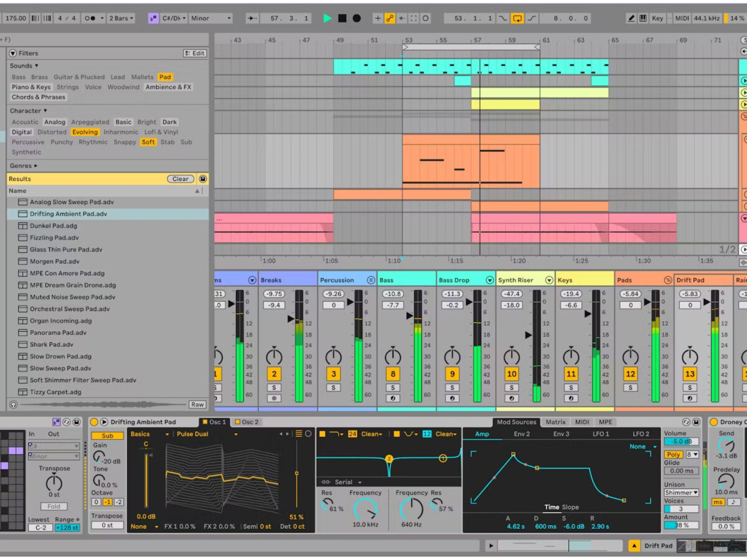Open the Unison Shimmer mode dropdown
This screenshot has width=747, height=560.
pos(681,492)
